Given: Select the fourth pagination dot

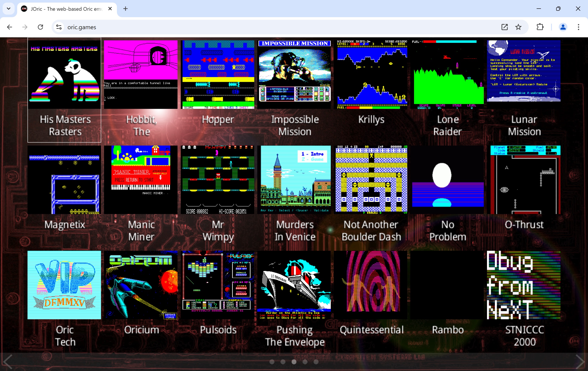Looking at the screenshot, I should [x=305, y=362].
